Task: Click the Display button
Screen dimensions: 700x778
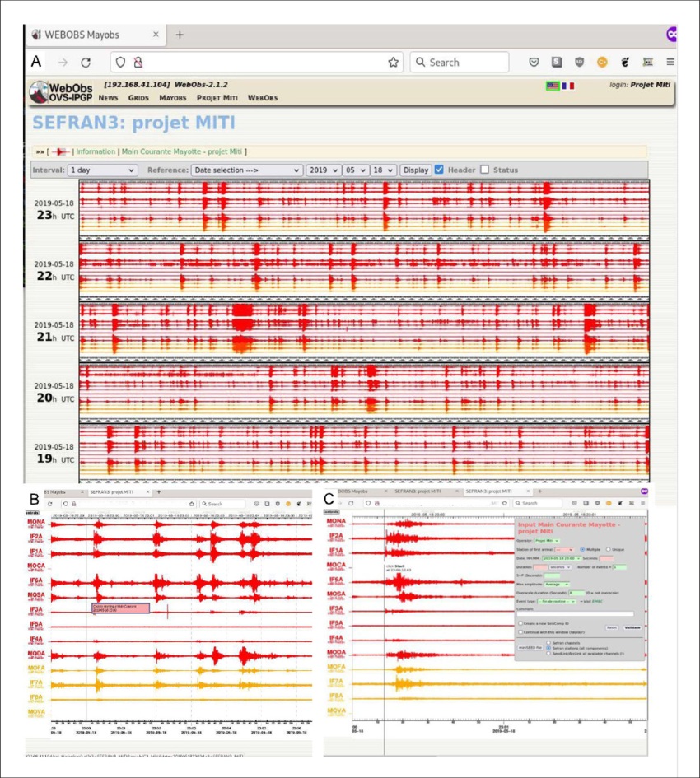Action: pyautogui.click(x=415, y=170)
